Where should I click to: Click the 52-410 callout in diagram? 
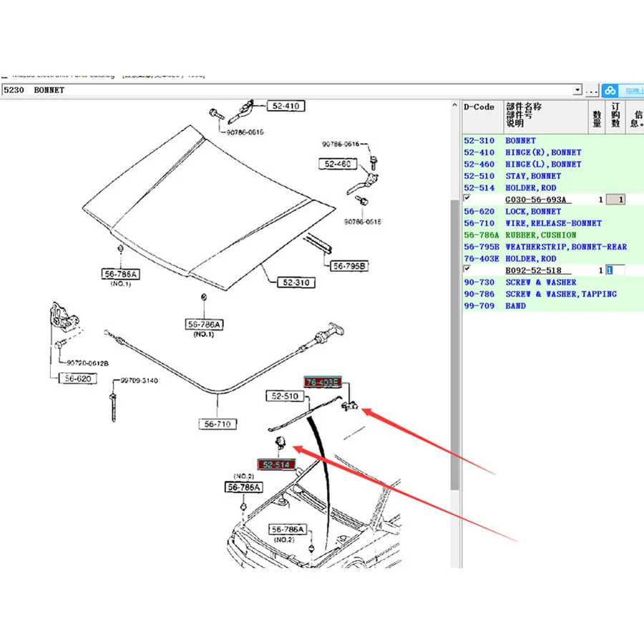pos(286,106)
